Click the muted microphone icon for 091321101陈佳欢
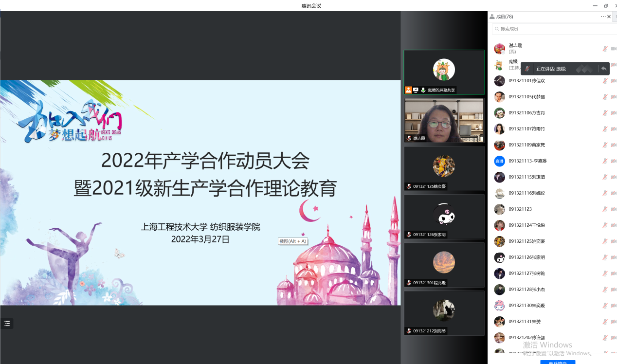617x364 pixels. click(x=605, y=81)
